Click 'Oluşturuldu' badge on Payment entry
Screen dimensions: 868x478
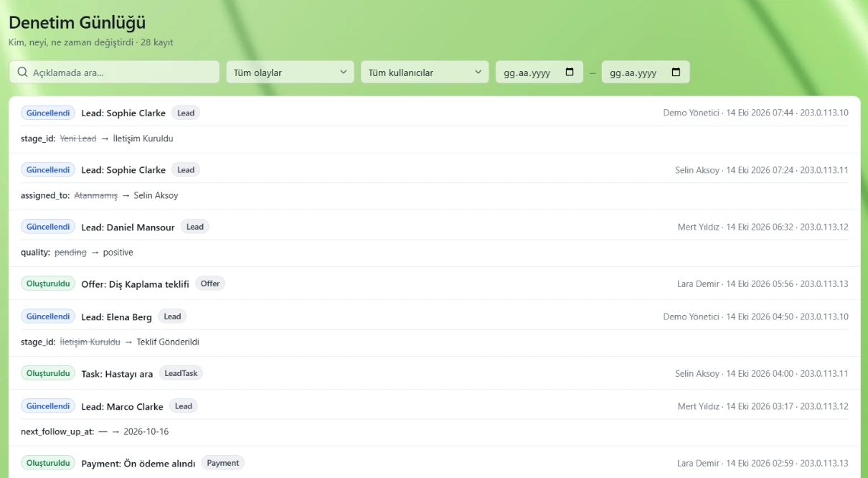coord(48,463)
